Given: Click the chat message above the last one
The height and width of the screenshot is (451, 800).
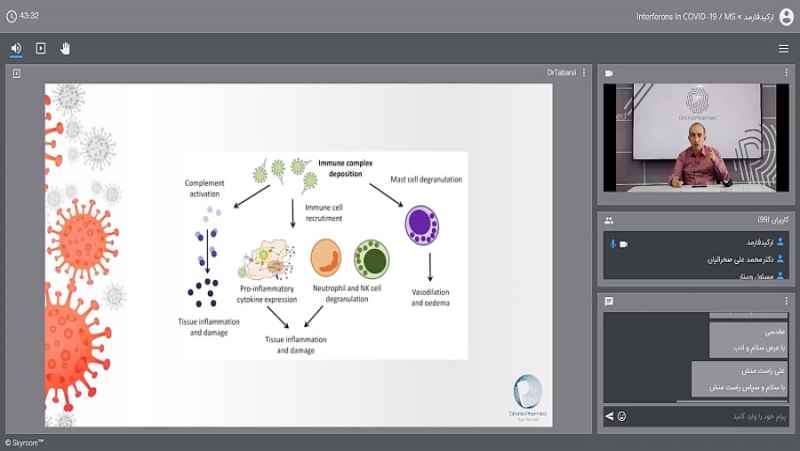Looking at the screenshot, I should [748, 340].
